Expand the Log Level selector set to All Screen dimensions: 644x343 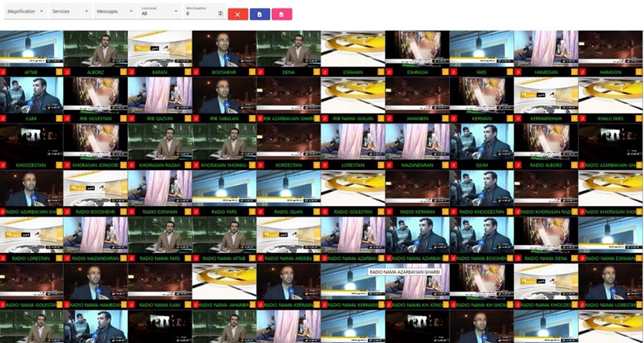point(160,11)
